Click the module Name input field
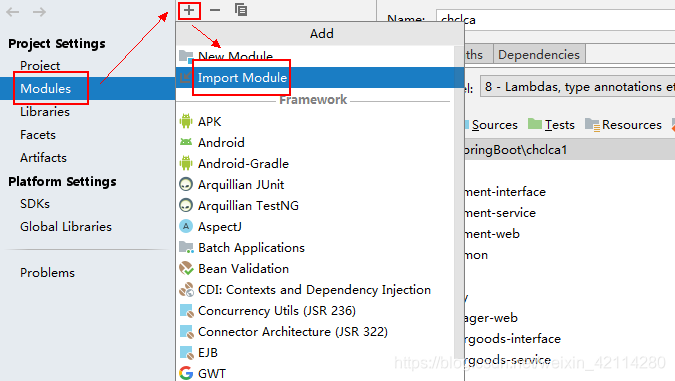The image size is (675, 381). click(555, 20)
